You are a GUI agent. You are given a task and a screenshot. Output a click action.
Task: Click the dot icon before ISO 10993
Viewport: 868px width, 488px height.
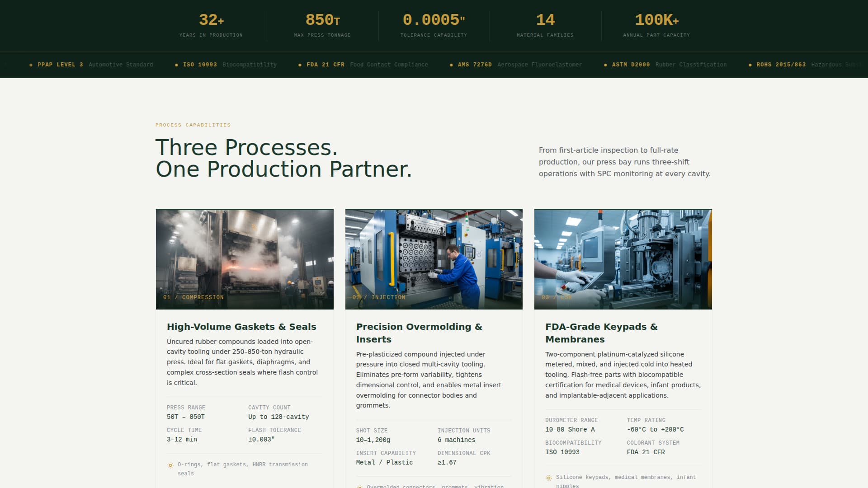pos(176,65)
